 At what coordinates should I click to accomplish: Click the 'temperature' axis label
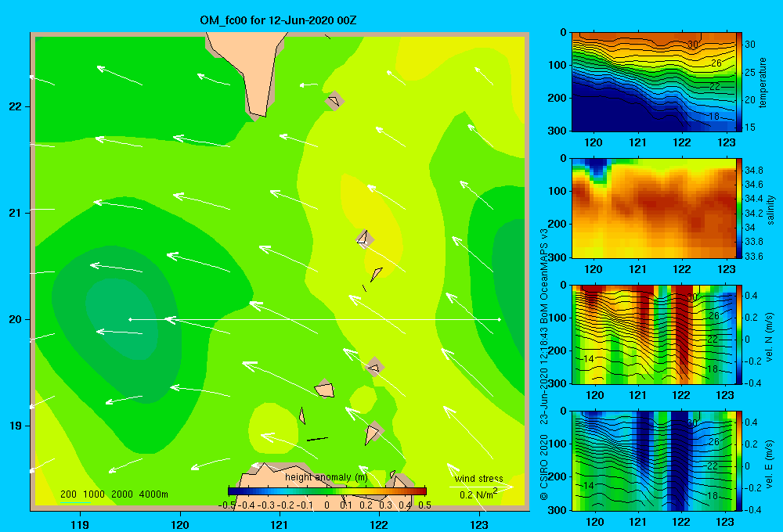pyautogui.click(x=763, y=82)
